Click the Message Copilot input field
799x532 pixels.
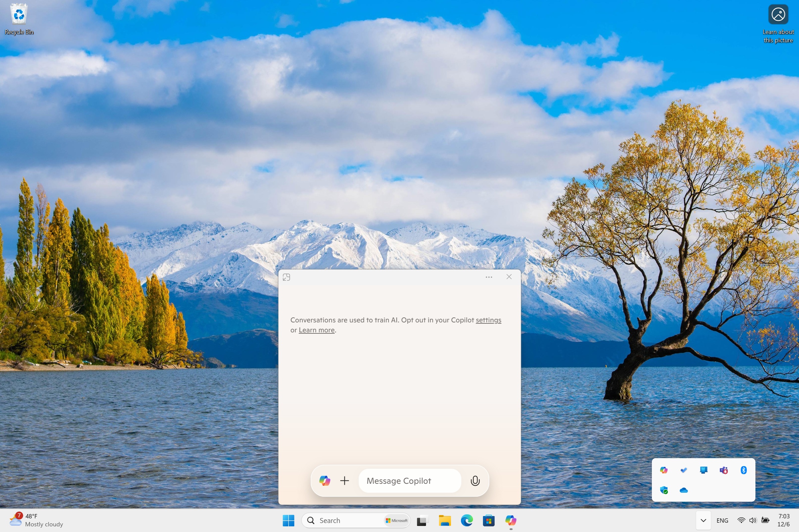[x=409, y=480]
